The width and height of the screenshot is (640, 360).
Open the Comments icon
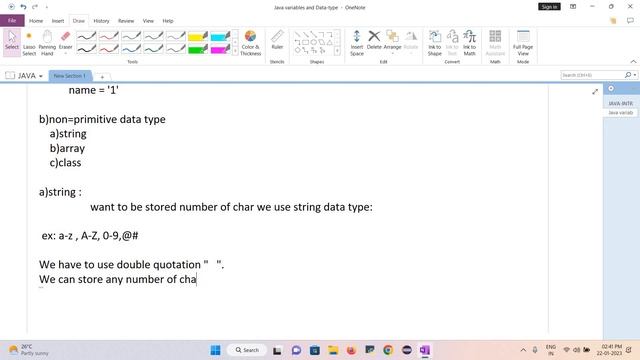click(630, 20)
